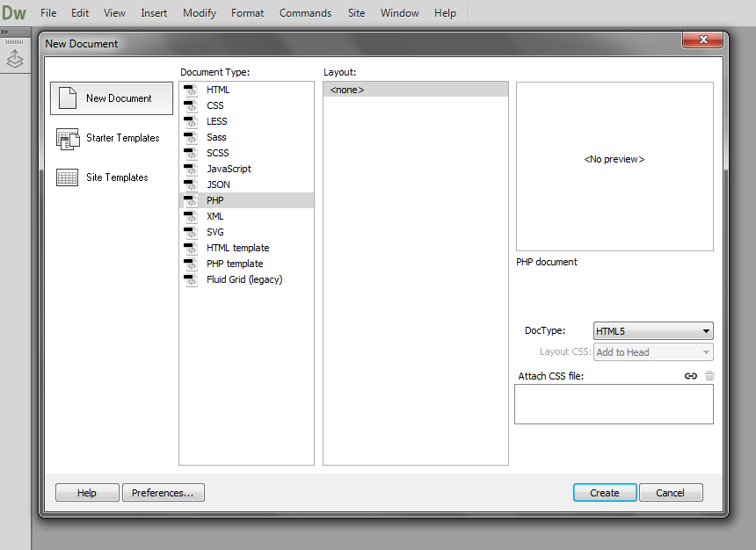
Task: Open the Layout CSS Add to Head dropdown
Action: pyautogui.click(x=652, y=351)
